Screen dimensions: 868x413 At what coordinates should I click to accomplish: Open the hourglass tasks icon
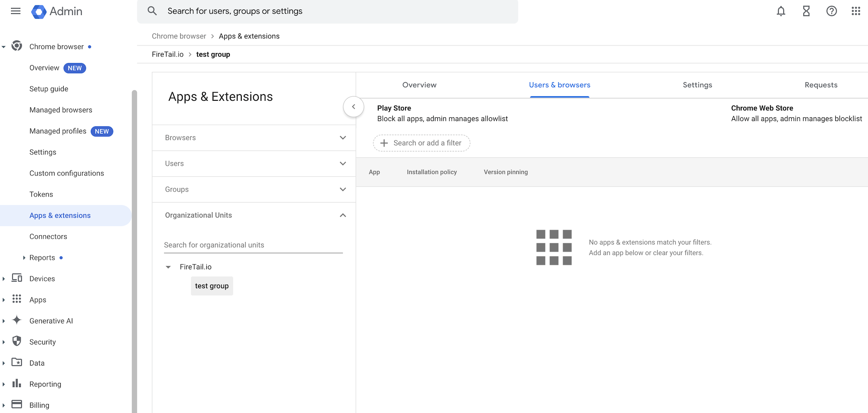pos(806,11)
